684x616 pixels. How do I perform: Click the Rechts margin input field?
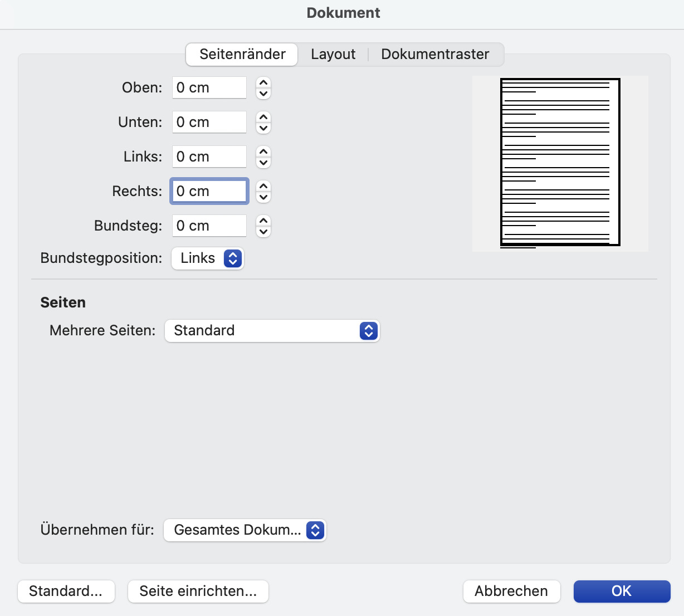209,191
